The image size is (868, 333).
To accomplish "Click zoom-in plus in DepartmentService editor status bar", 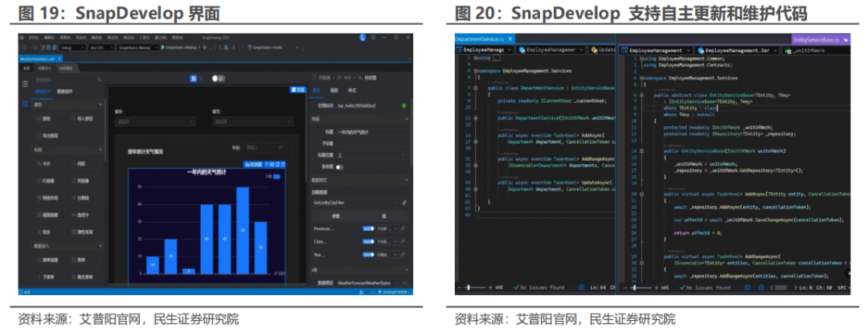I will pos(490,287).
